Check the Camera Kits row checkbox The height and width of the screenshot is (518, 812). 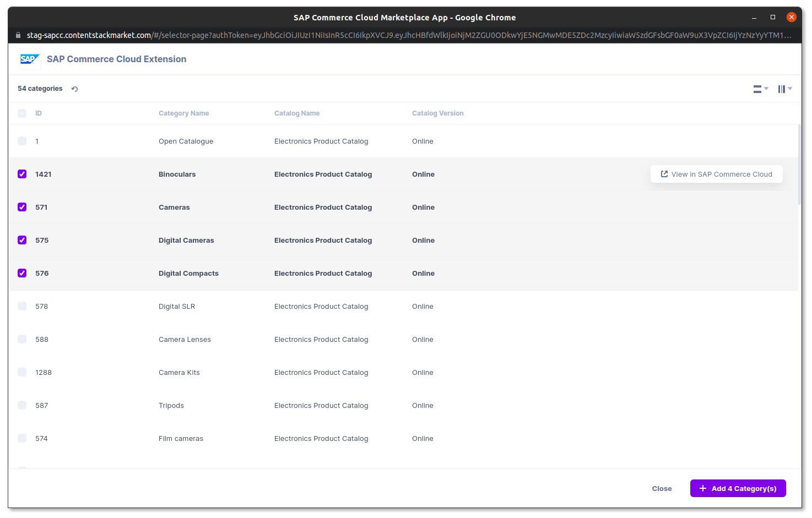pos(22,372)
